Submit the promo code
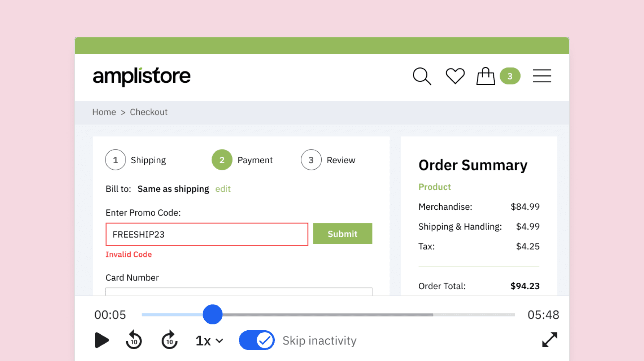644x361 pixels. [x=342, y=234]
